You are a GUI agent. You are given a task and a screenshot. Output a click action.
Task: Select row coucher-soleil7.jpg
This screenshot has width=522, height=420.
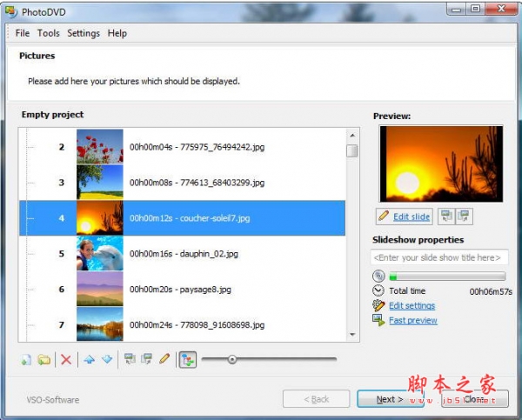point(183,218)
